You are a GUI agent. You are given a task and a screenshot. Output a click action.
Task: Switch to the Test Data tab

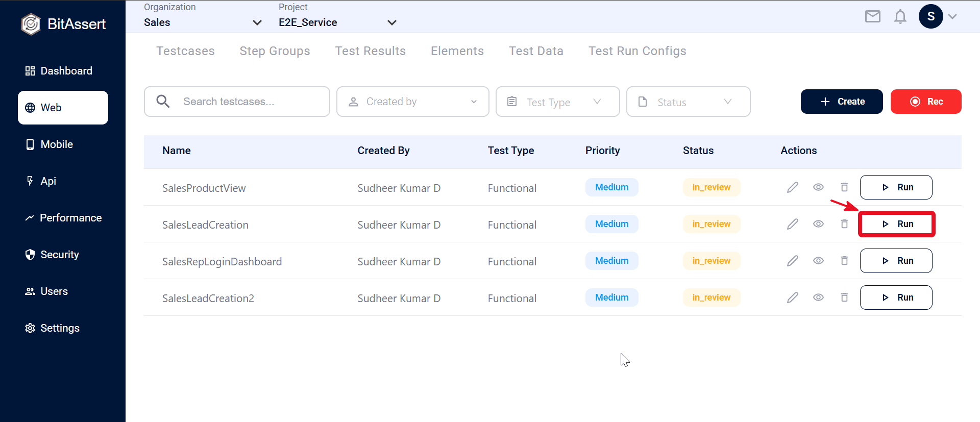click(x=536, y=51)
